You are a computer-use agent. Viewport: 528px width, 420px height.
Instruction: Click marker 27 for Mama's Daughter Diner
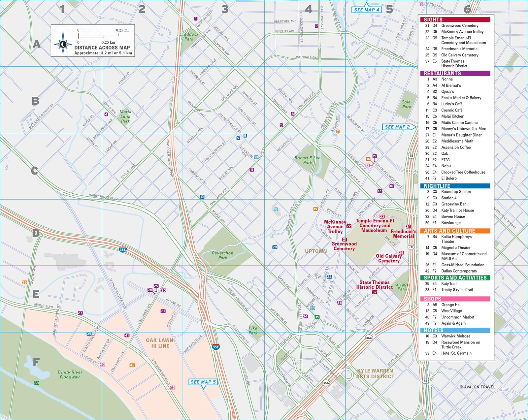[80, 313]
